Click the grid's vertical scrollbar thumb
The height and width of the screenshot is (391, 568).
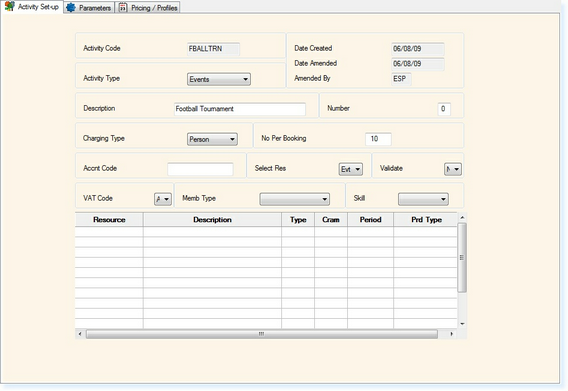point(462,258)
